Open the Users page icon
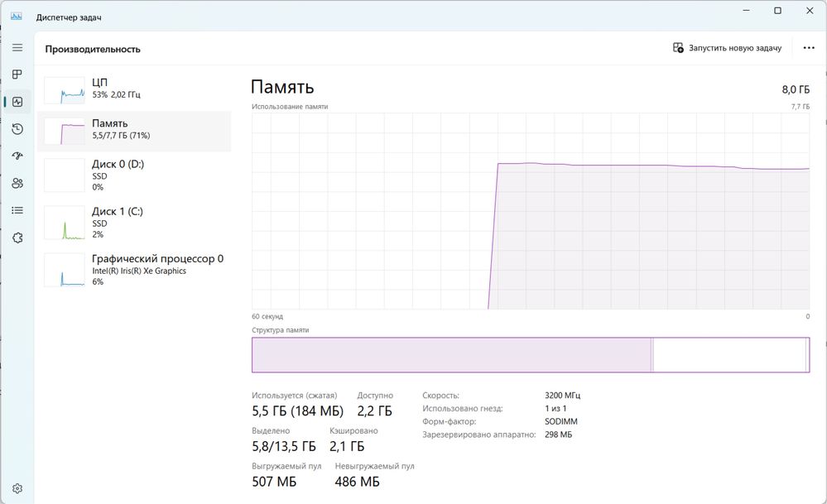The image size is (827, 504). coord(17,184)
